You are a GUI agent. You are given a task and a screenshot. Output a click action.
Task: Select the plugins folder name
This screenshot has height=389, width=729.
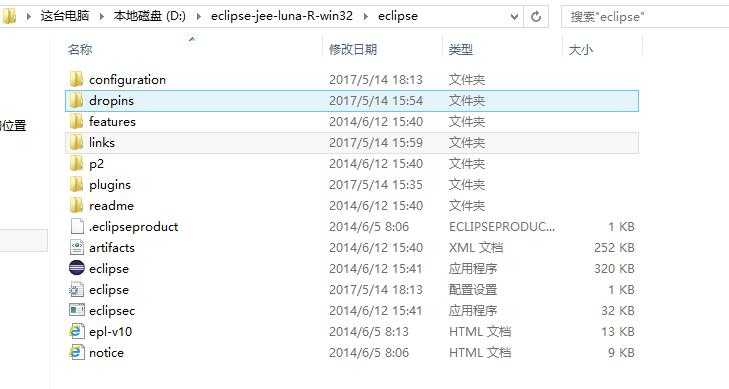(x=110, y=185)
